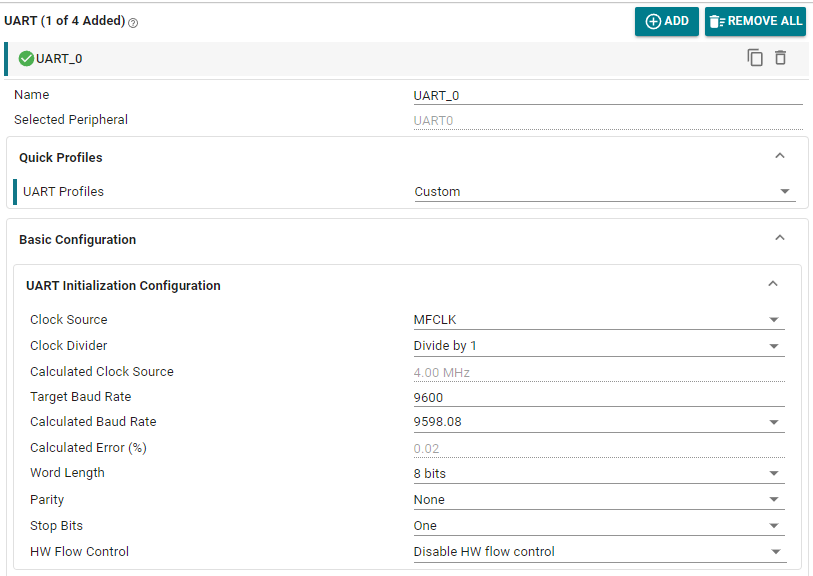Open the Clock Source dropdown

(599, 320)
